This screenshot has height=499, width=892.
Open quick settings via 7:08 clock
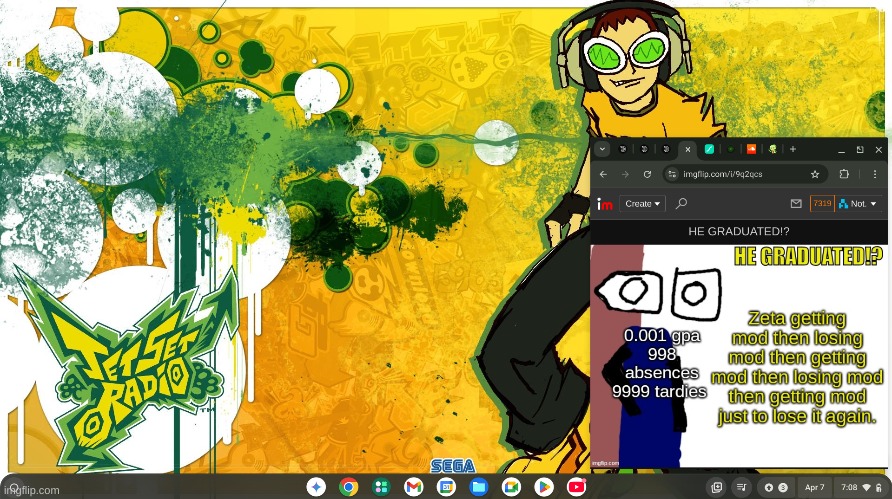pyautogui.click(x=861, y=487)
